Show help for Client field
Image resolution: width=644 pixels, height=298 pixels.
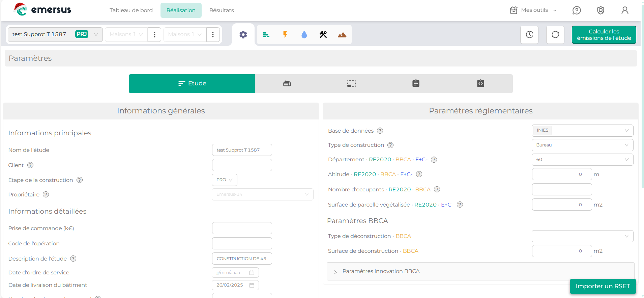(x=30, y=165)
